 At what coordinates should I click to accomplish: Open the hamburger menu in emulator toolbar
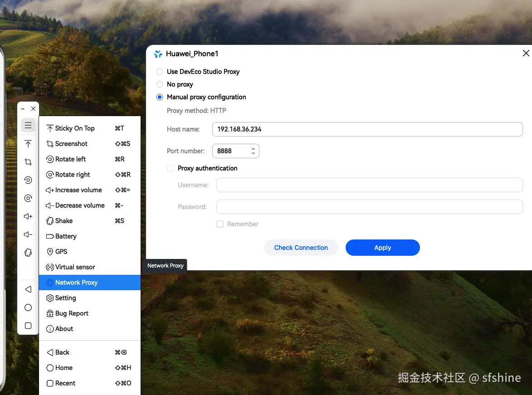28,125
